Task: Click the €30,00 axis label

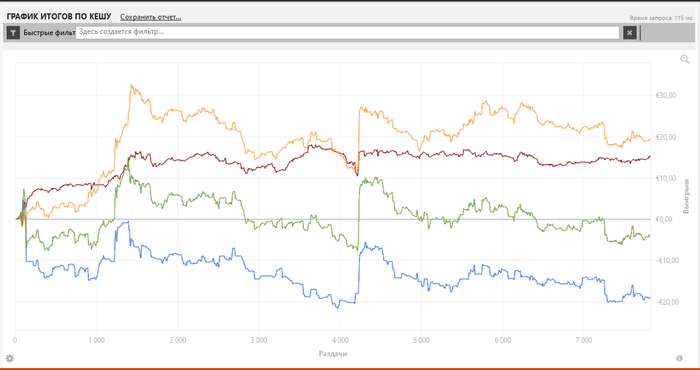Action: [666, 95]
